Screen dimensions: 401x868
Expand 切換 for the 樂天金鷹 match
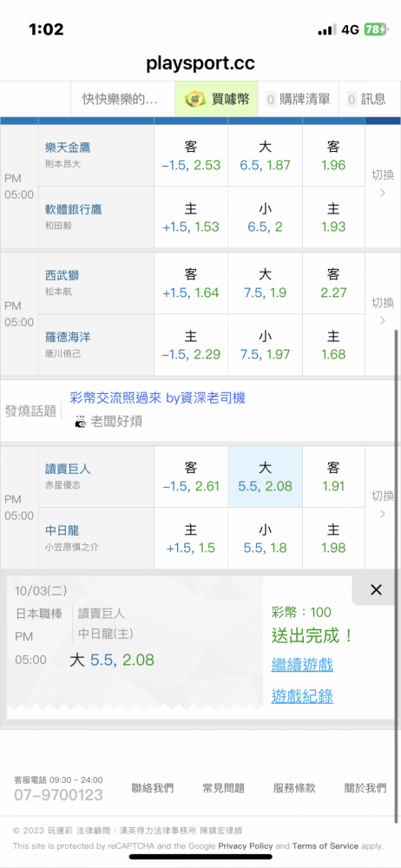(383, 184)
